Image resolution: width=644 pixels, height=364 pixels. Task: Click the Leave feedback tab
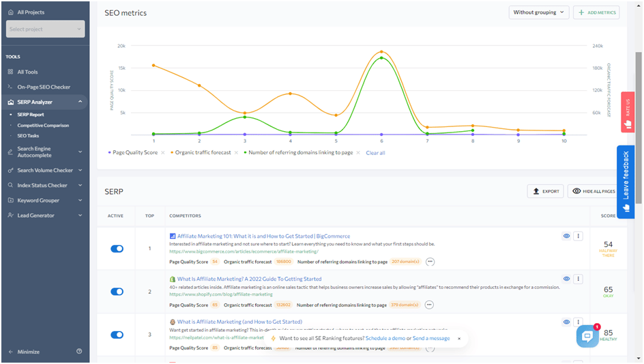tap(626, 182)
